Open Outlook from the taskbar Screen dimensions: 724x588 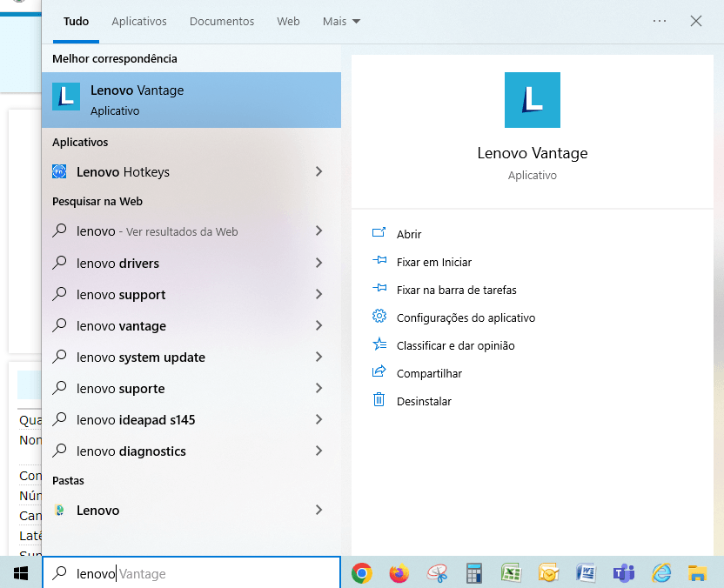(548, 573)
